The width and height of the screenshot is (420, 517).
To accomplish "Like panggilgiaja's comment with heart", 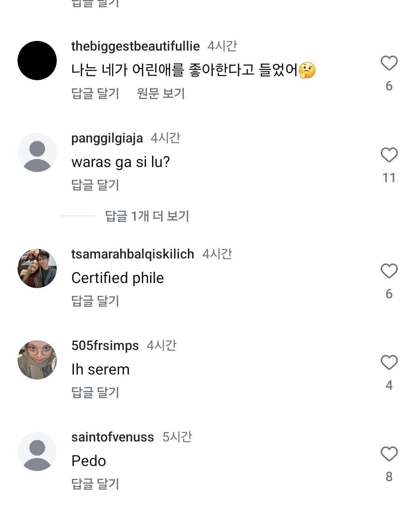I will point(389,155).
